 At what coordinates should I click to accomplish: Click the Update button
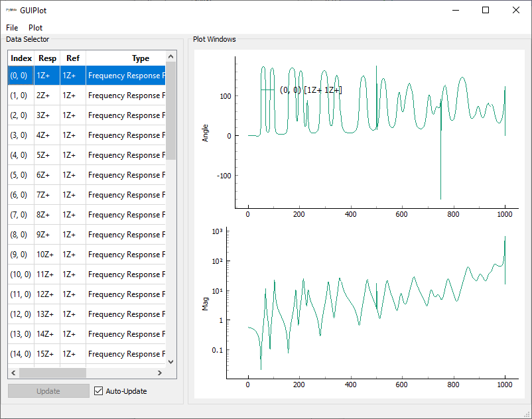[x=48, y=391]
